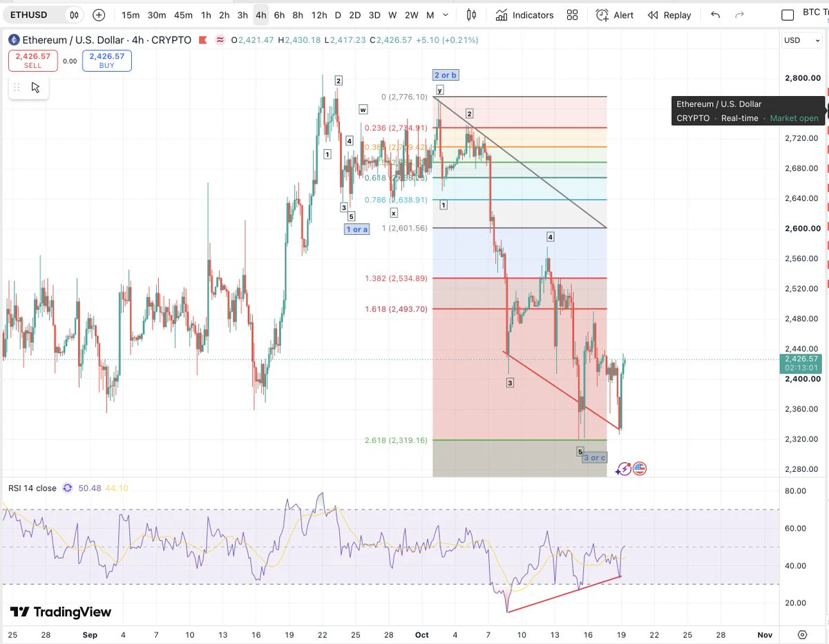Click the Ethereum logo in the chart legend

click(14, 40)
